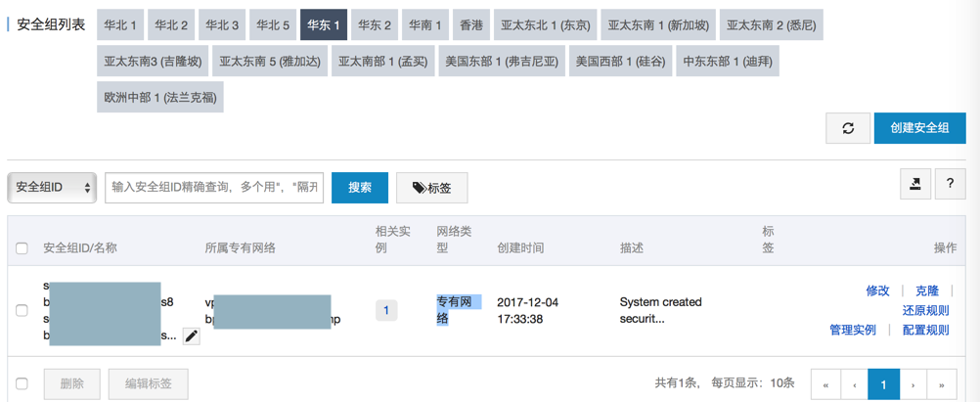
Task: Check the security group row checkbox
Action: (x=22, y=310)
